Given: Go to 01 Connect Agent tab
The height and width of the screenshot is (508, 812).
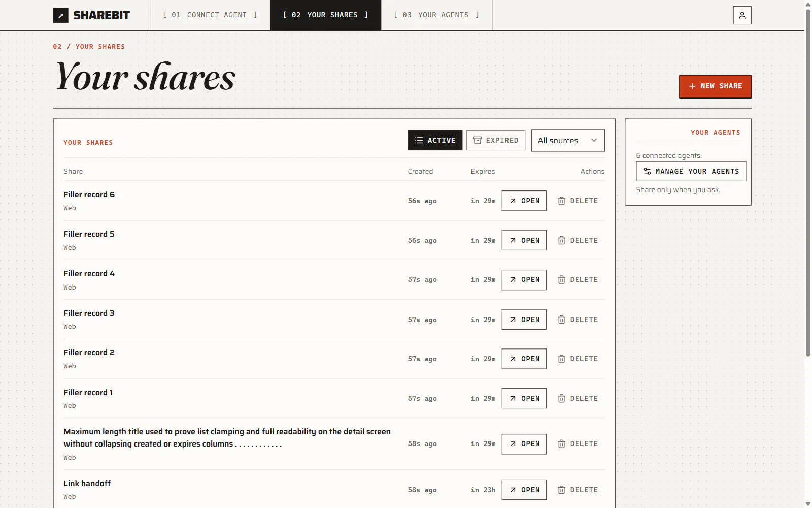Looking at the screenshot, I should [210, 15].
